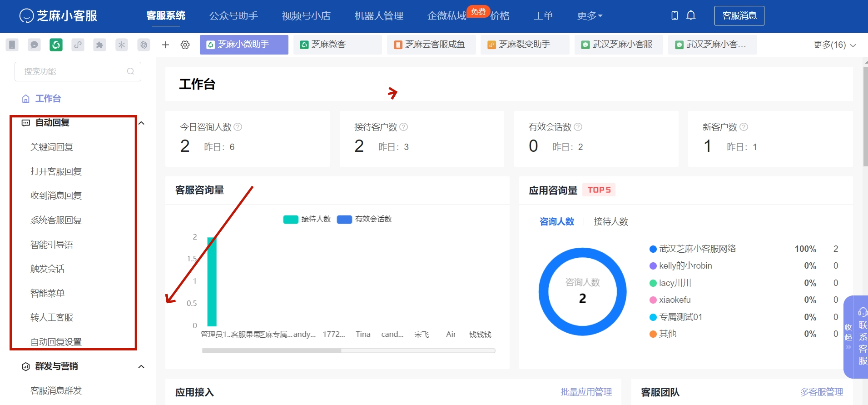Click the 芝麻小客服 logo
The width and height of the screenshot is (868, 405).
click(x=58, y=15)
